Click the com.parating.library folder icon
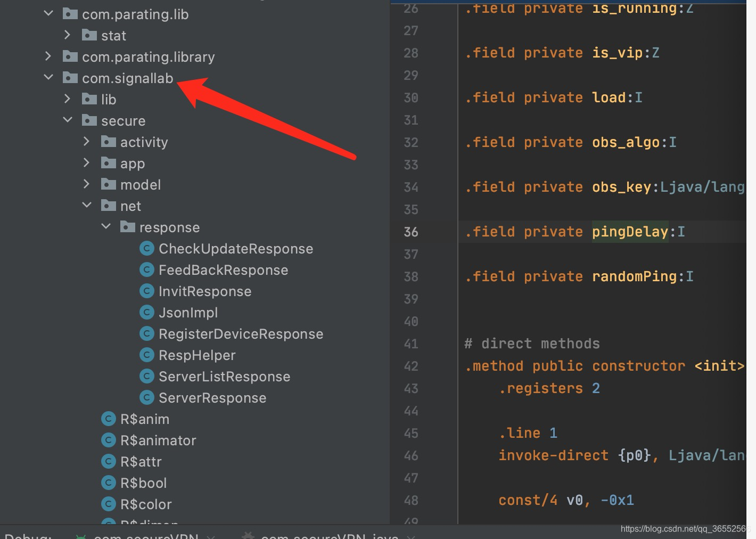Image resolution: width=756 pixels, height=539 pixels. click(70, 56)
